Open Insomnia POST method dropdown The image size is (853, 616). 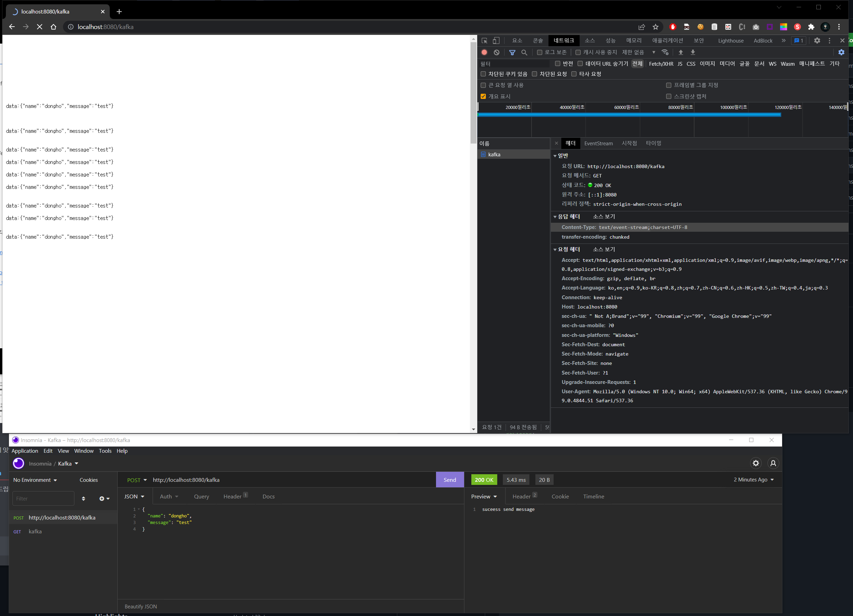point(137,480)
